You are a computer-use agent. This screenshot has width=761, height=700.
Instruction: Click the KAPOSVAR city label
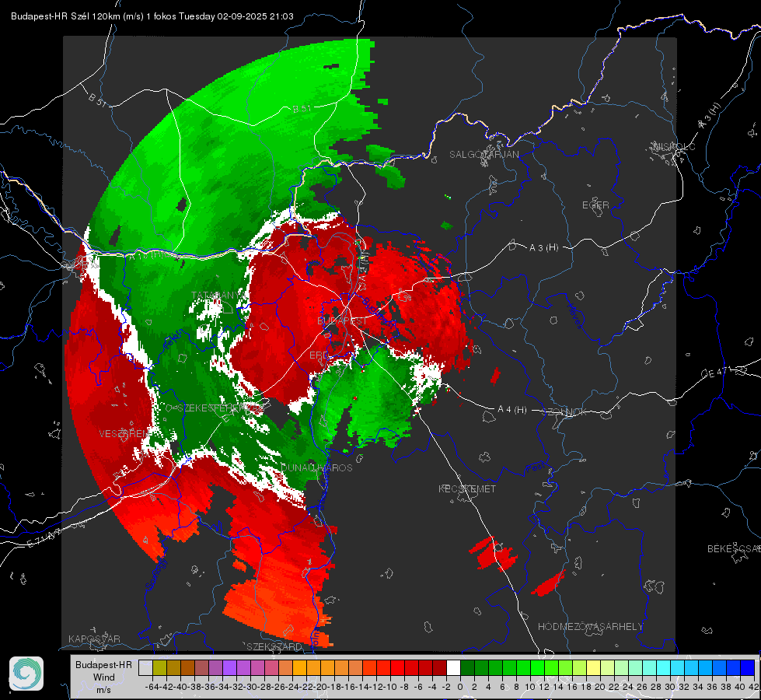(x=94, y=639)
